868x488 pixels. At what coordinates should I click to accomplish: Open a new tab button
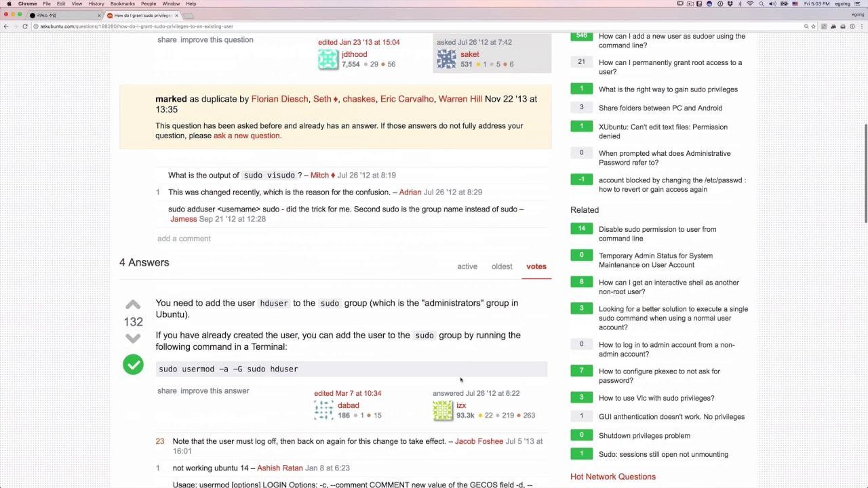(x=189, y=15)
